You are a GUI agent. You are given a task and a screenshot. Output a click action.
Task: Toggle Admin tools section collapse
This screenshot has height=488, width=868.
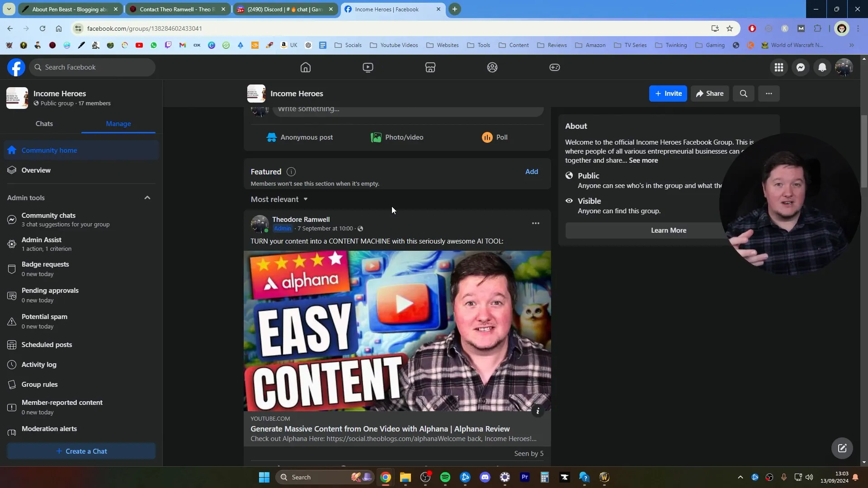pos(147,197)
